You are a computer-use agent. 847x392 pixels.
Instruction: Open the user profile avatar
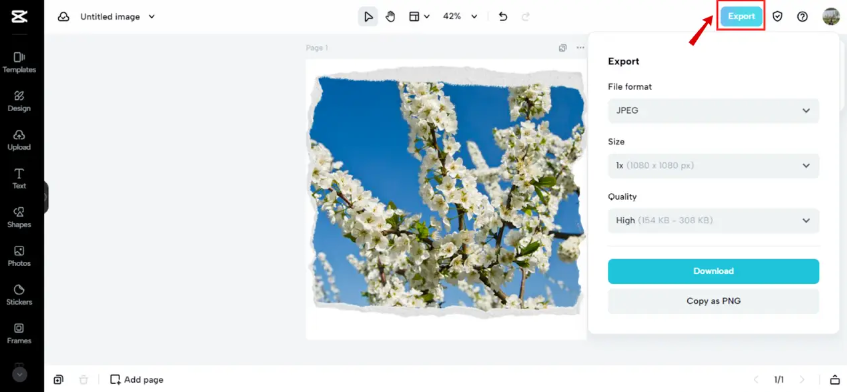tap(831, 17)
